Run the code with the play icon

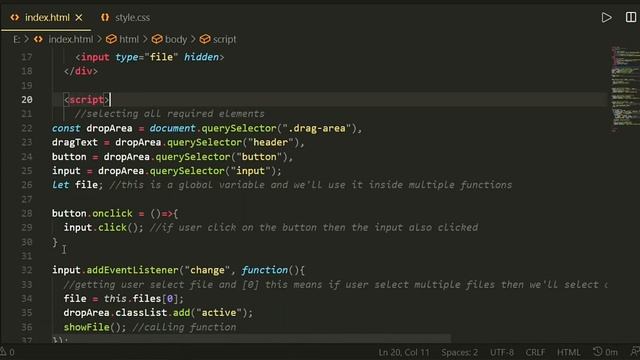tap(606, 18)
